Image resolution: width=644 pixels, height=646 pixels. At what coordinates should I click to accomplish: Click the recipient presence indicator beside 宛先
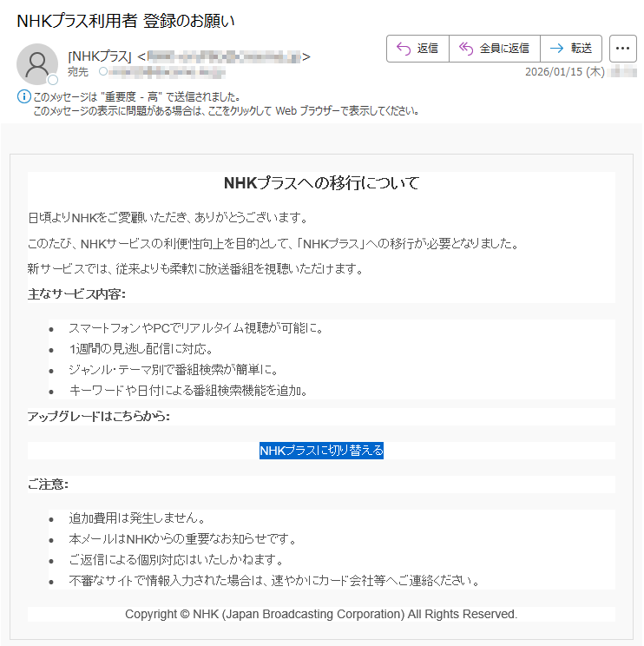103,72
